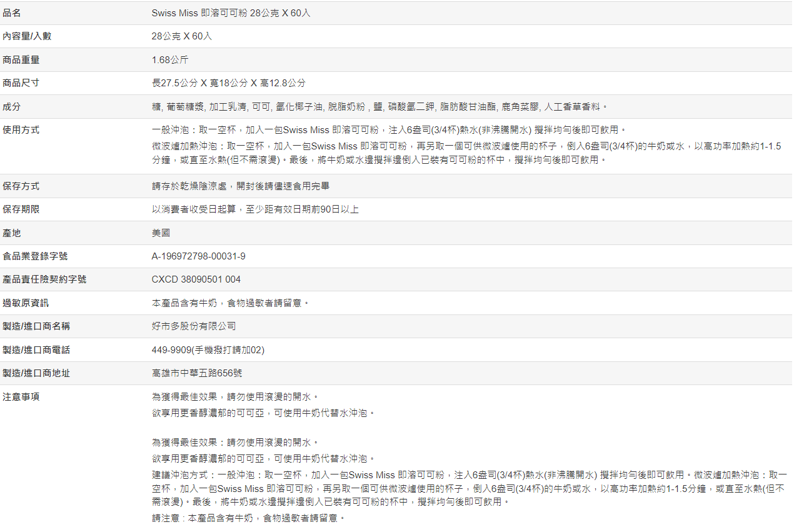Click the importer name 好市多股份有限公司
This screenshot has height=532, width=794.
(x=194, y=326)
